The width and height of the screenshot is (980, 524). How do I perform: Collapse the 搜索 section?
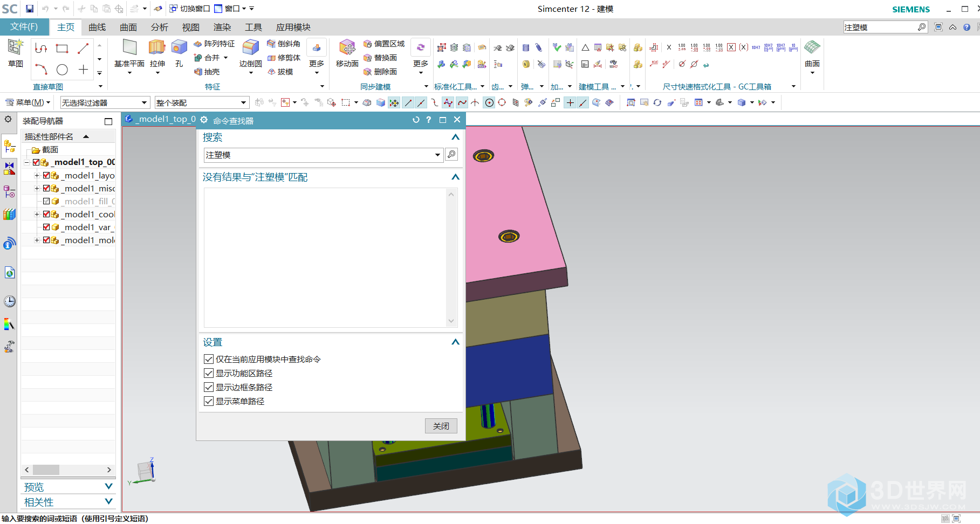[x=455, y=137]
